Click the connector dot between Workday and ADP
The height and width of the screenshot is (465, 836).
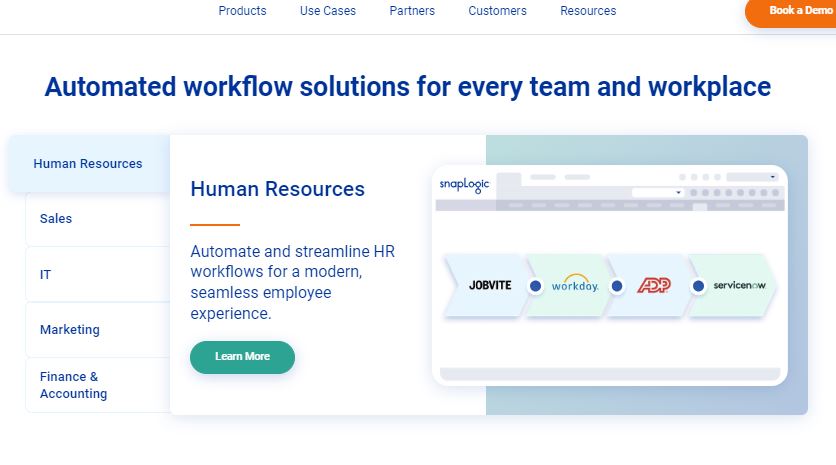tap(617, 286)
